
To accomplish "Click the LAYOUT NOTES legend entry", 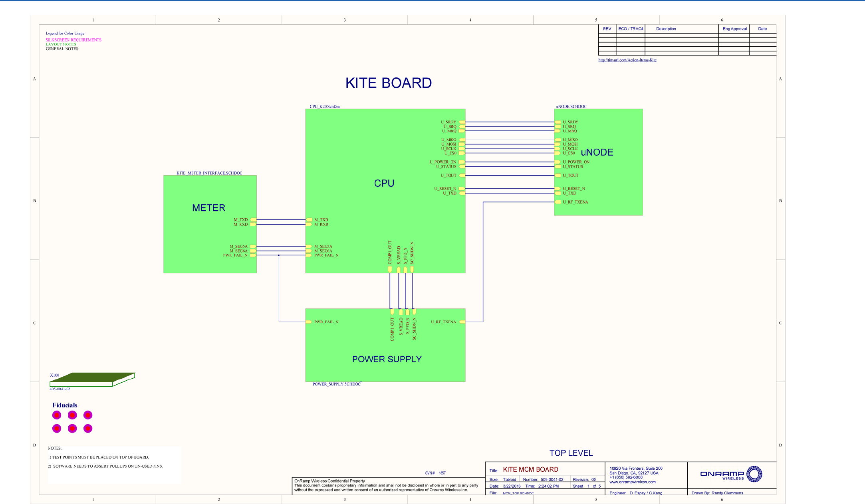I will [x=61, y=44].
